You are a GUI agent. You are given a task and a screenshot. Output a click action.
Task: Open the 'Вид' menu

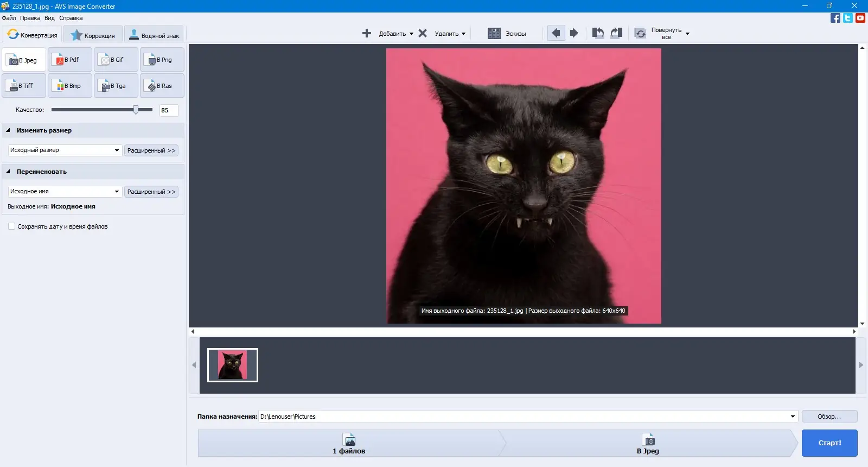pos(49,18)
